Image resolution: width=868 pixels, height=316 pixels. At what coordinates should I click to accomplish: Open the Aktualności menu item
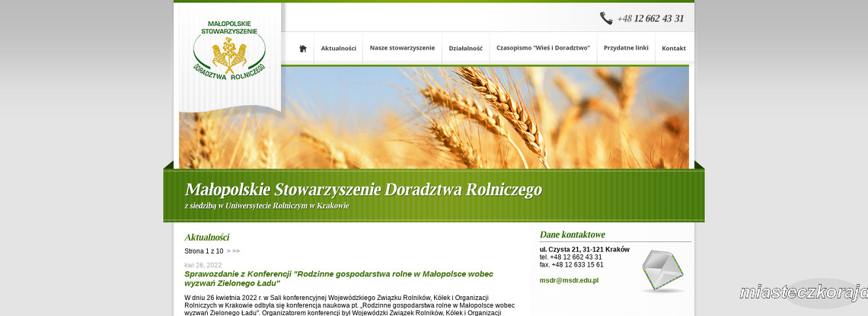coord(338,48)
